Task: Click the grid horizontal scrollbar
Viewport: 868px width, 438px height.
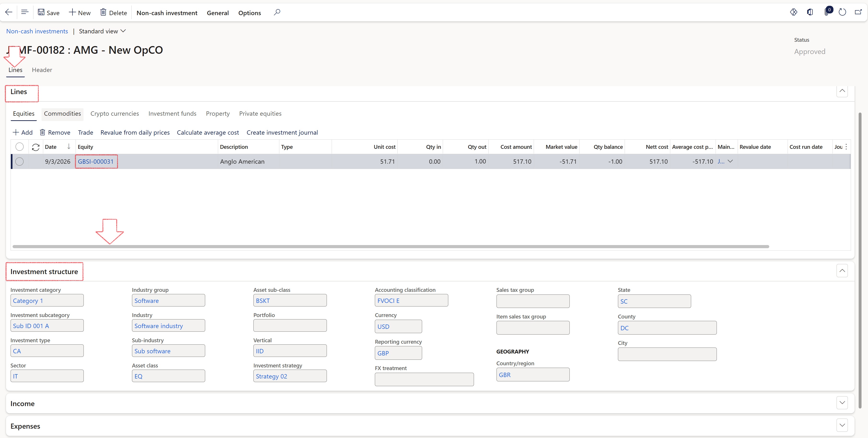Action: (391, 247)
